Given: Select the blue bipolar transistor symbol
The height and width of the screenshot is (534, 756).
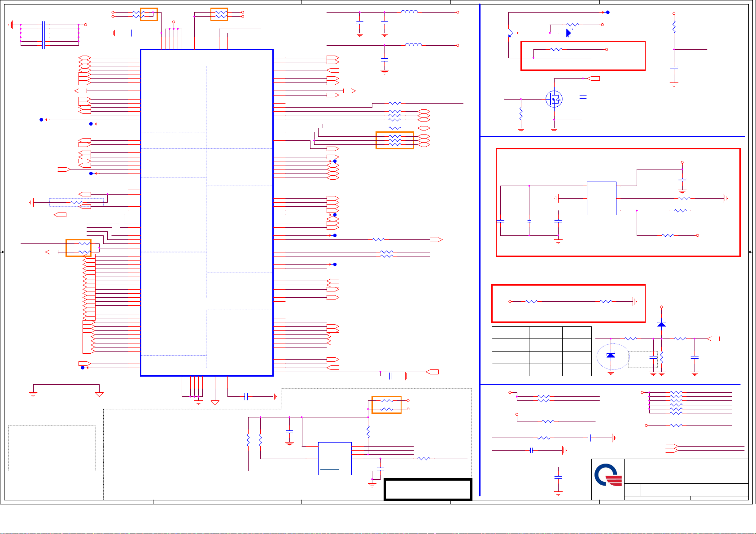Looking at the screenshot, I should coord(511,33).
